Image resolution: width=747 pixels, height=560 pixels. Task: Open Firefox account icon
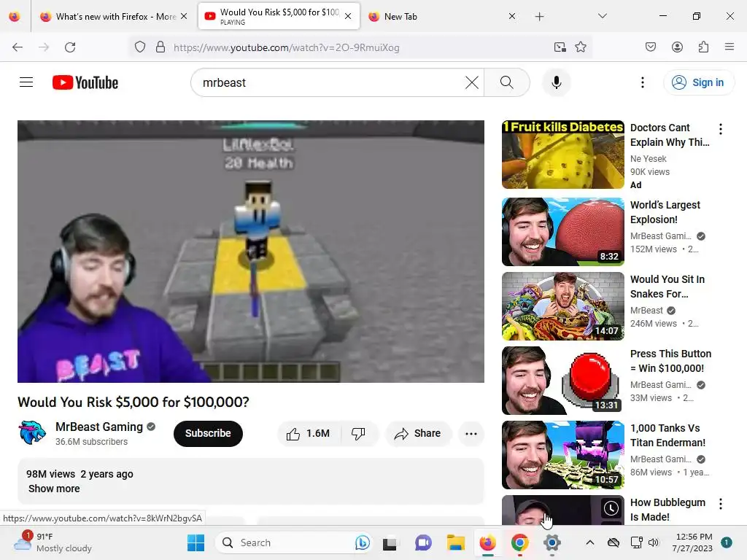coord(677,47)
